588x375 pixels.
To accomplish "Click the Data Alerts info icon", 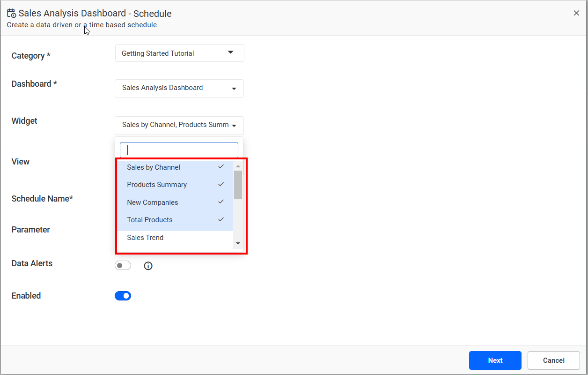I will point(148,266).
